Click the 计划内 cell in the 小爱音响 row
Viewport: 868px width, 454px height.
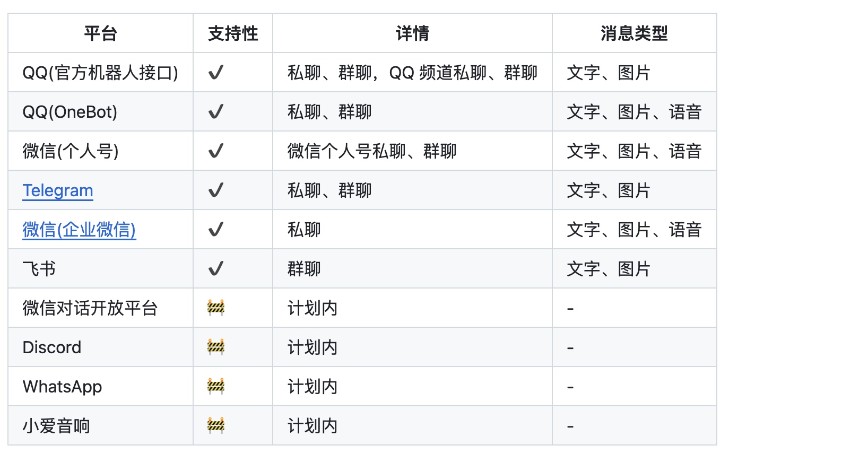412,426
